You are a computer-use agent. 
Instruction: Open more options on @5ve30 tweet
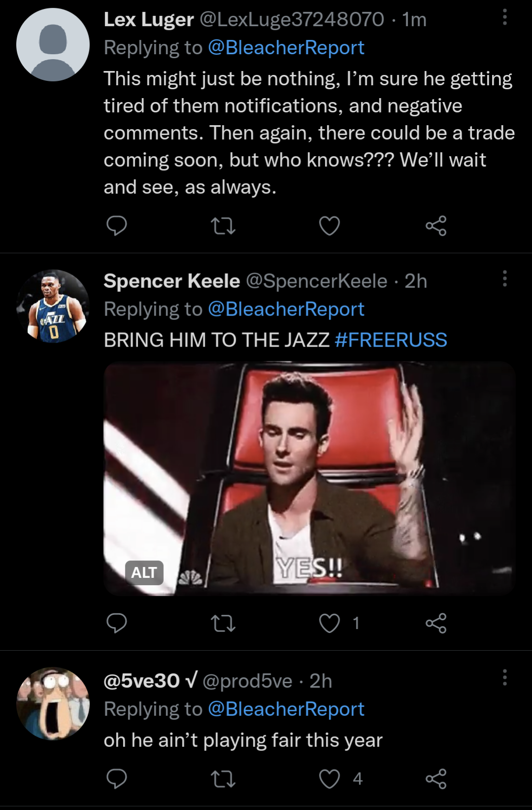click(x=504, y=678)
